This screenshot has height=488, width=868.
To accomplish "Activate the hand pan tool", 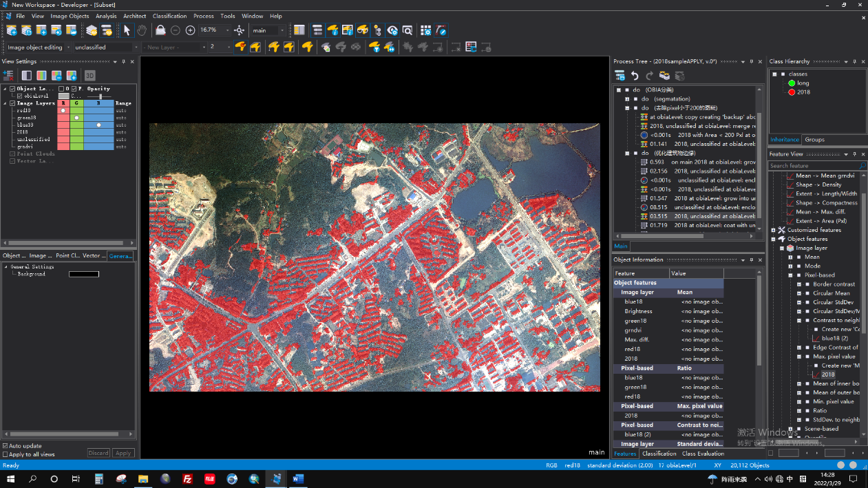I will coord(142,30).
